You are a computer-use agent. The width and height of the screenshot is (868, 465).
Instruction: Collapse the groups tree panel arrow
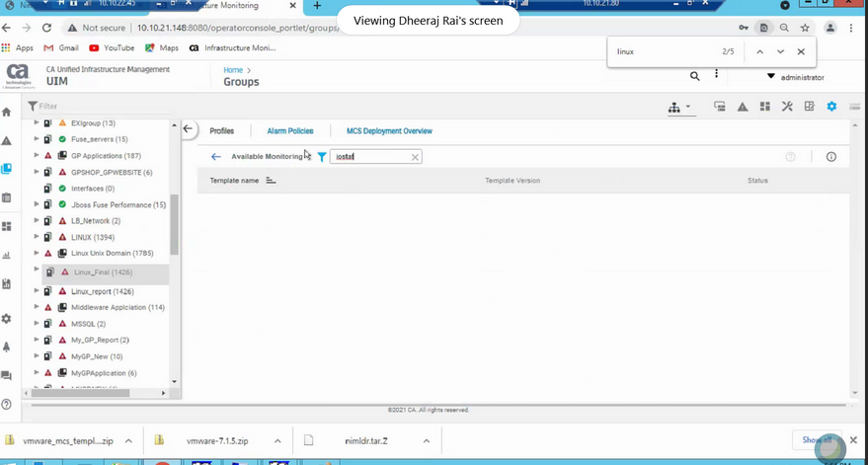point(189,129)
